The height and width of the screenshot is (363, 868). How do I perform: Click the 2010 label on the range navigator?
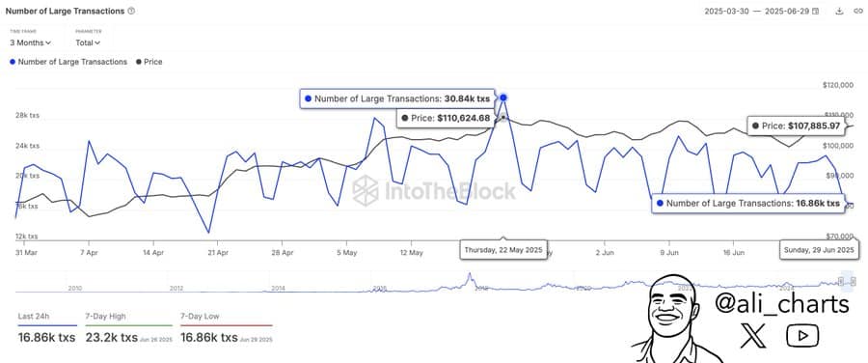pyautogui.click(x=74, y=289)
